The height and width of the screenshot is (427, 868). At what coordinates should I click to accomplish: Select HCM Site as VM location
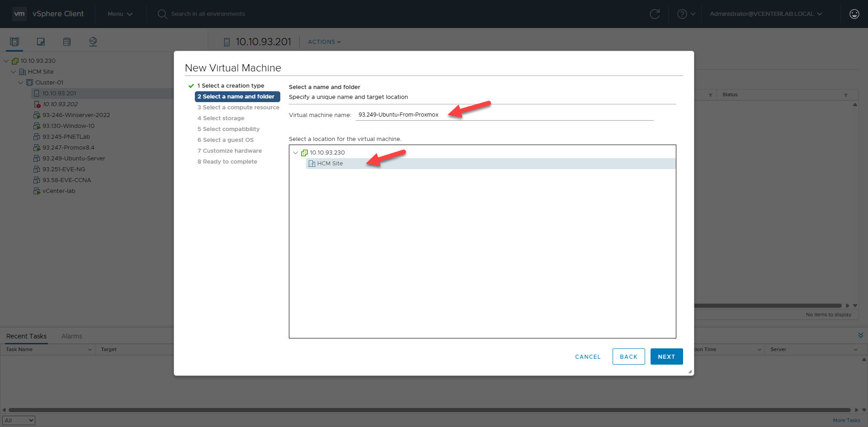(x=330, y=164)
